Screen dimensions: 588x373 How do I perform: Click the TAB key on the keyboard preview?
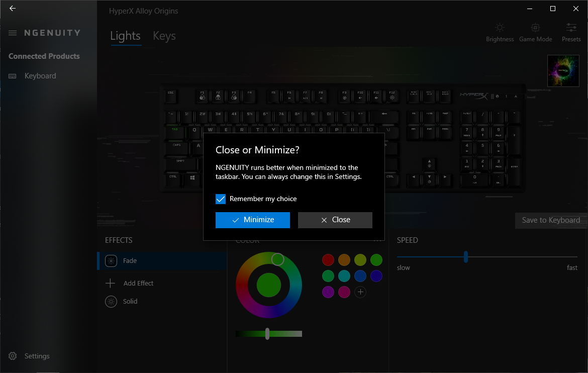coord(176,132)
